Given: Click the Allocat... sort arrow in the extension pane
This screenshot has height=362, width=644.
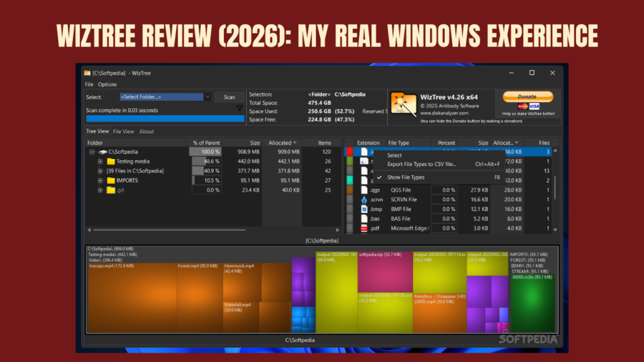Looking at the screenshot, I should (517, 143).
